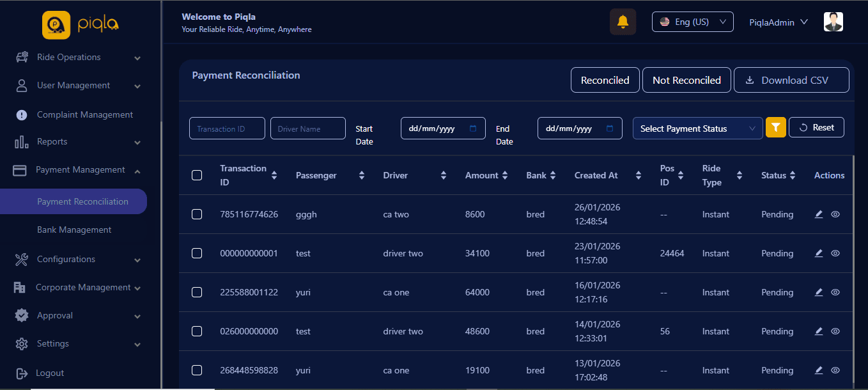
Task: Edit transaction 785116774626 with pencil icon
Action: pos(819,214)
